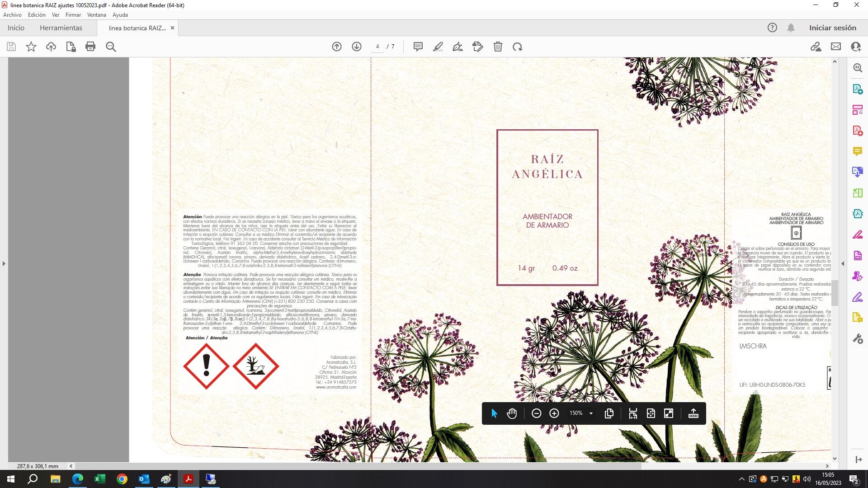
Task: Activate the arrow Selection tool
Action: click(x=494, y=413)
